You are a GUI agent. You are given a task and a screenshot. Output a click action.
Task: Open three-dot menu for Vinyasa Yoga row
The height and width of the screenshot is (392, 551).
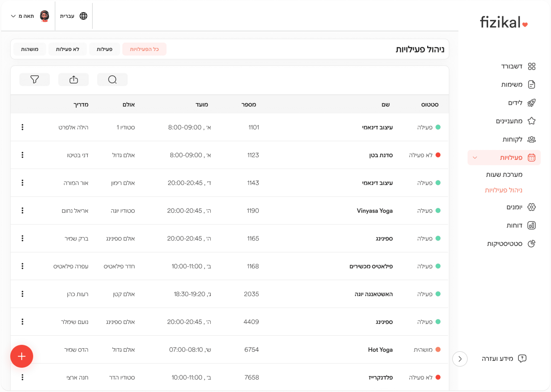tap(22, 210)
